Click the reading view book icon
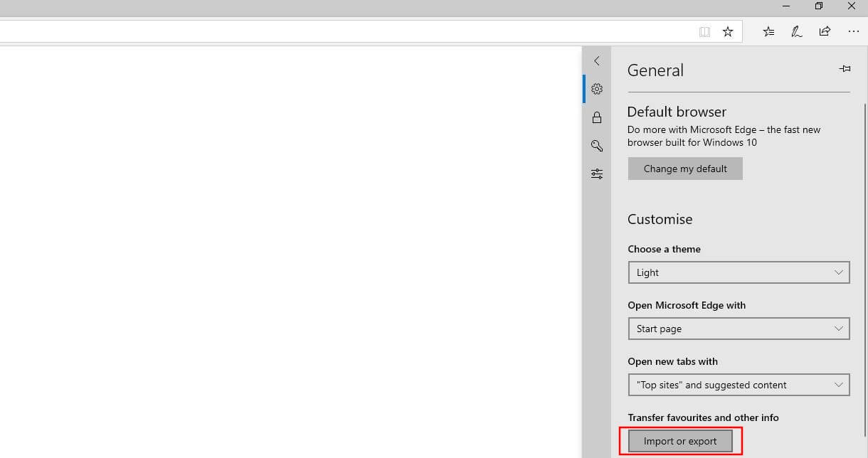868x458 pixels. (x=704, y=31)
